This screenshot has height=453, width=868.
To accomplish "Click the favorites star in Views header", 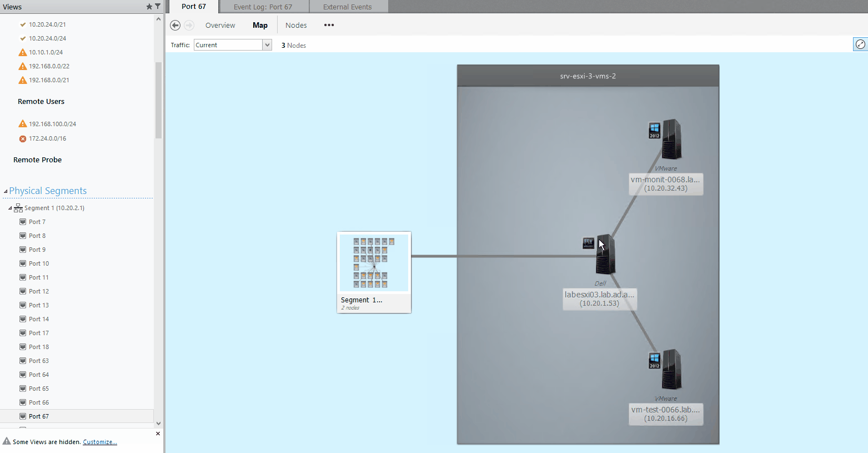I will 149,7.
